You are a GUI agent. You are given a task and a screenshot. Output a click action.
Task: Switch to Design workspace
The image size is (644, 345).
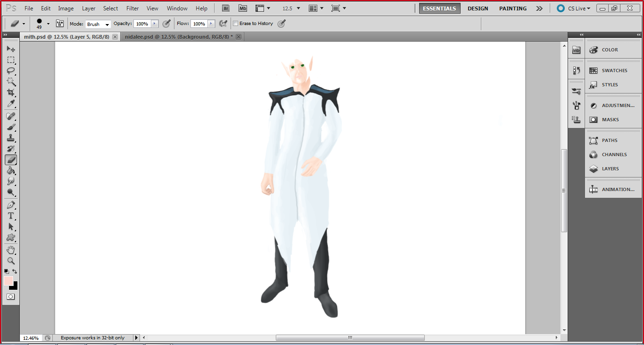[x=478, y=8]
